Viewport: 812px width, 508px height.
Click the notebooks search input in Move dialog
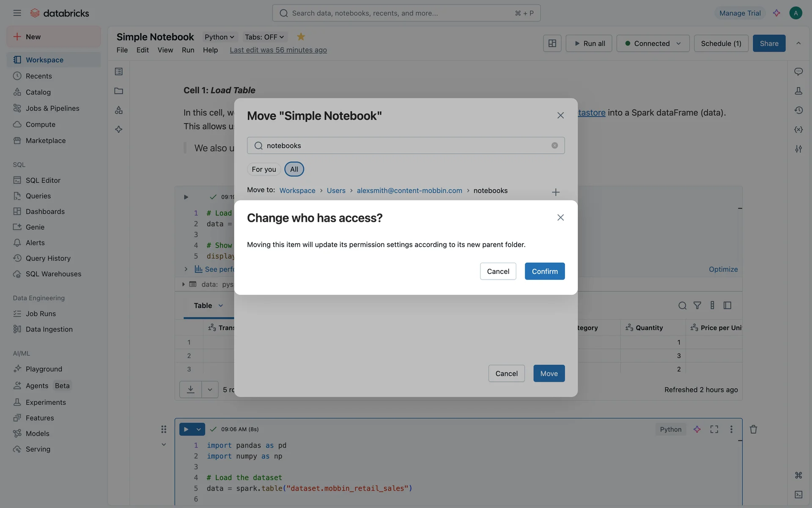405,146
